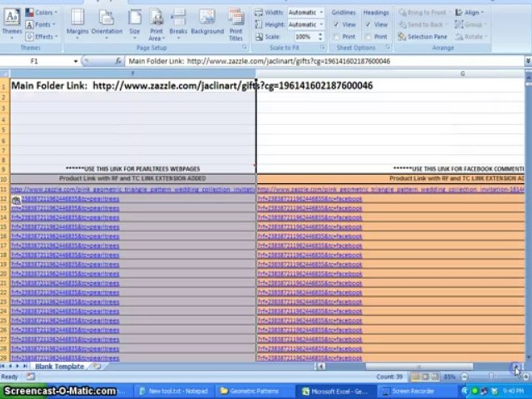532x399 pixels.
Task: Select row 10 header
Action: pyautogui.click(x=4, y=179)
